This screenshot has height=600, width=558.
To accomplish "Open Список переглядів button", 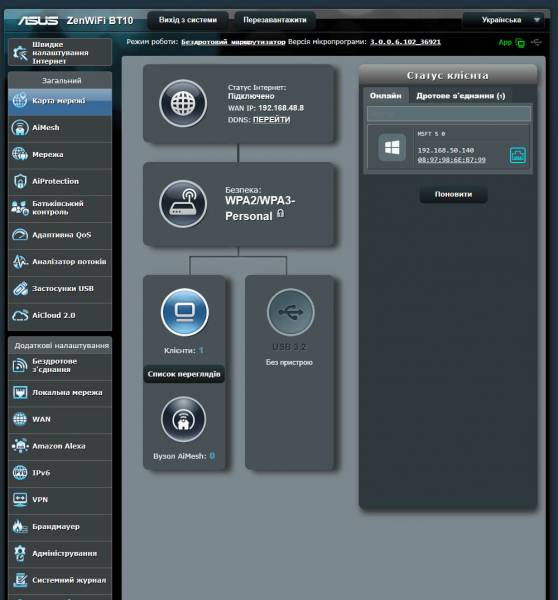I will tap(184, 374).
